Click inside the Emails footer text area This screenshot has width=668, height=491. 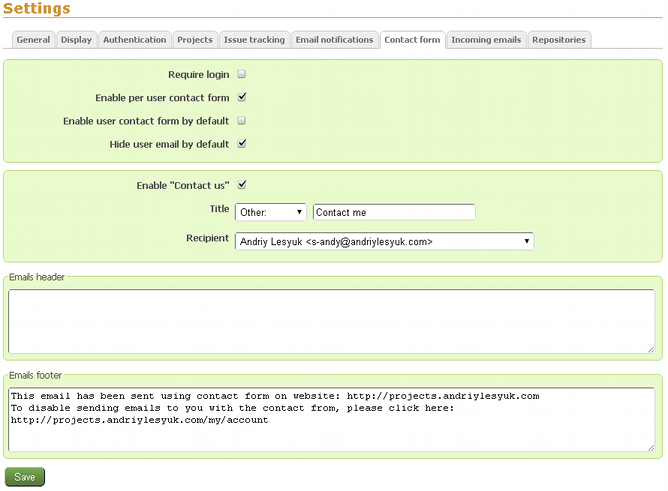[331, 420]
